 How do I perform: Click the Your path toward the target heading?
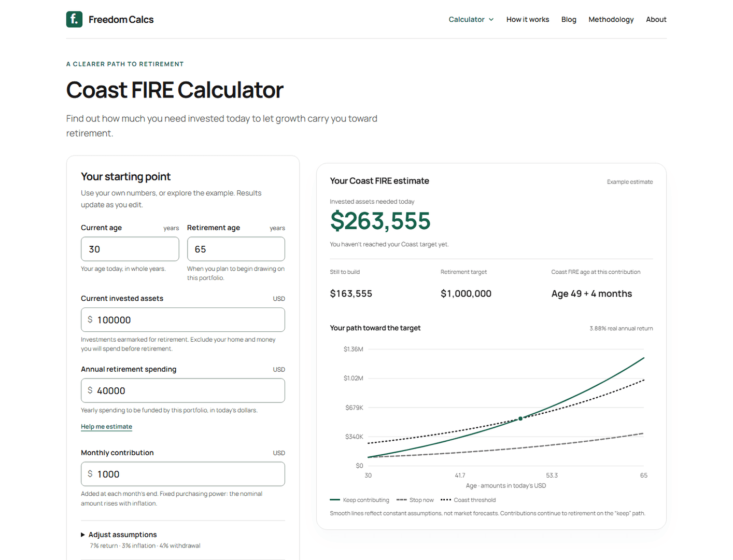(x=375, y=328)
